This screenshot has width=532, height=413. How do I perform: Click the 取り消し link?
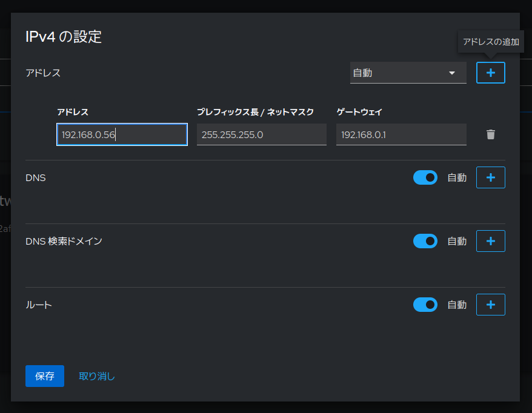(97, 376)
